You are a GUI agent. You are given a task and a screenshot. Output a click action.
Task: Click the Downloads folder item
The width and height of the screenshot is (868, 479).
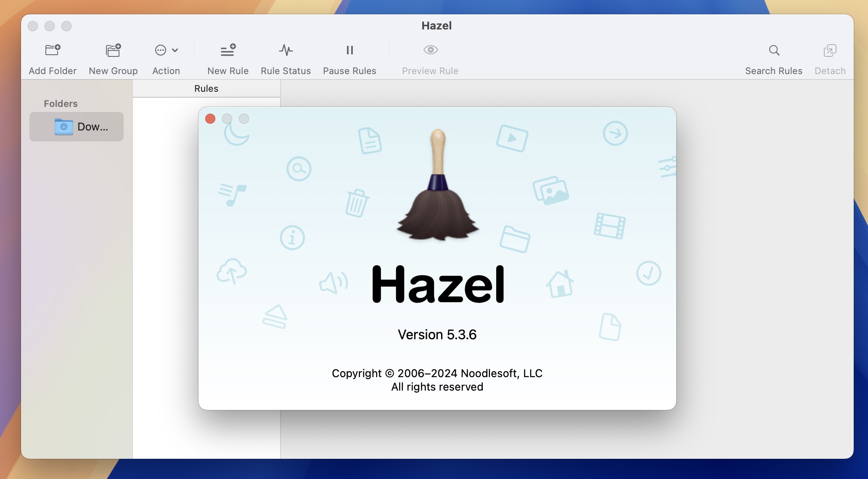coord(76,126)
